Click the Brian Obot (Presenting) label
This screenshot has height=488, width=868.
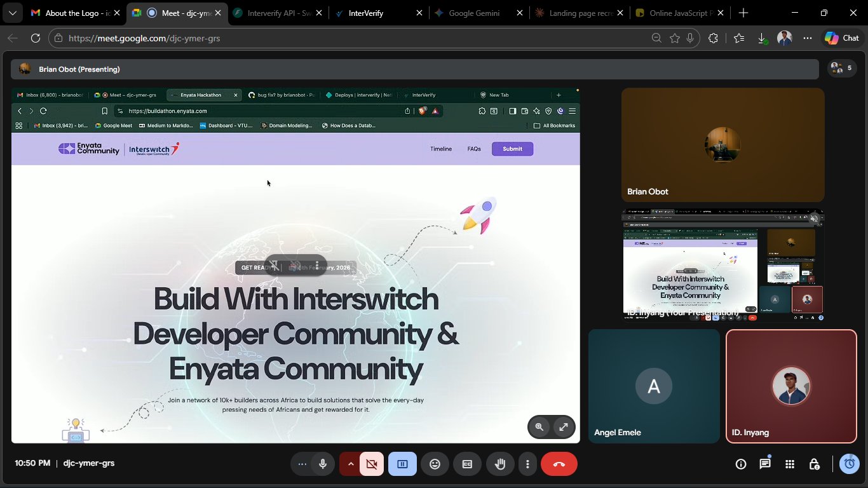79,69
